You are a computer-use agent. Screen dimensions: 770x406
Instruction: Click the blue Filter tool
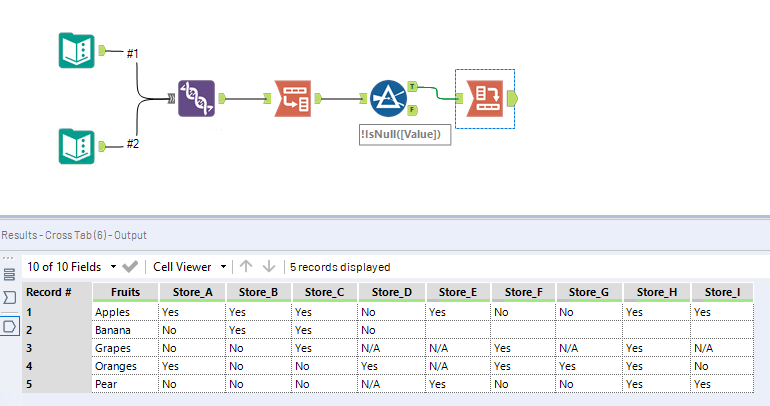(x=388, y=98)
